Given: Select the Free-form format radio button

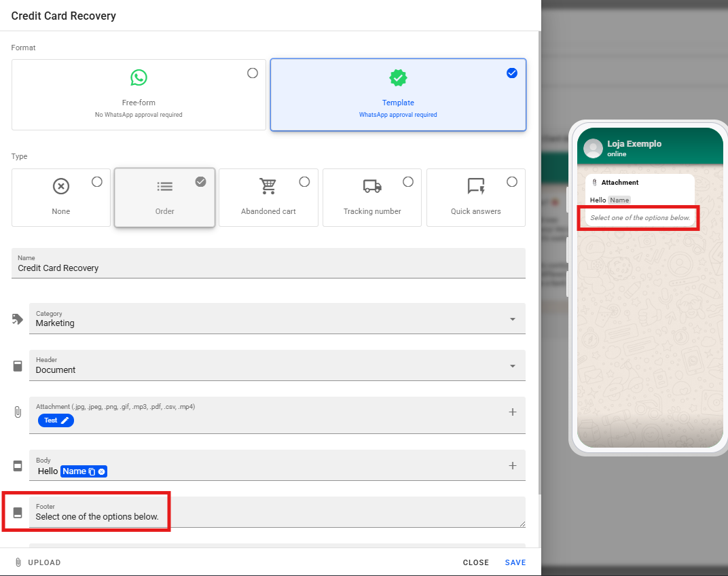Looking at the screenshot, I should tap(253, 73).
